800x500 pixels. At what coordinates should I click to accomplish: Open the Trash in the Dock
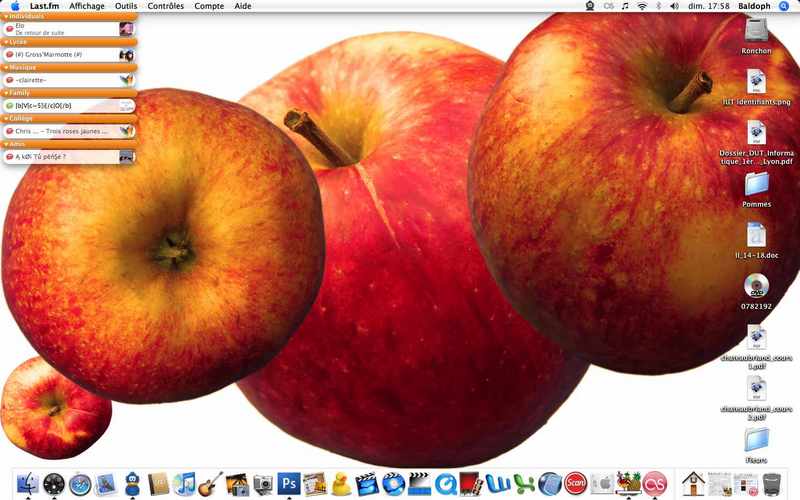pyautogui.click(x=772, y=484)
